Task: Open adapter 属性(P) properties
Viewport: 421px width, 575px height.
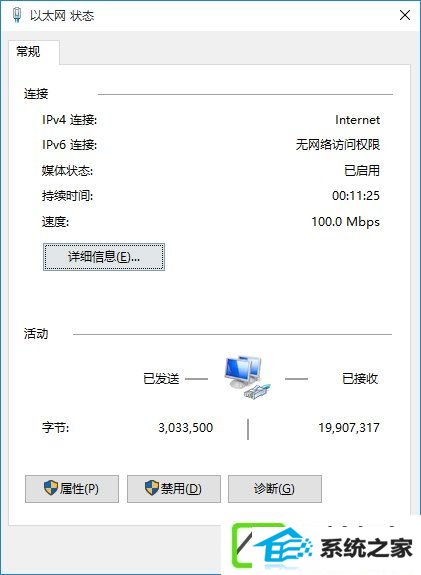Action: [x=72, y=488]
